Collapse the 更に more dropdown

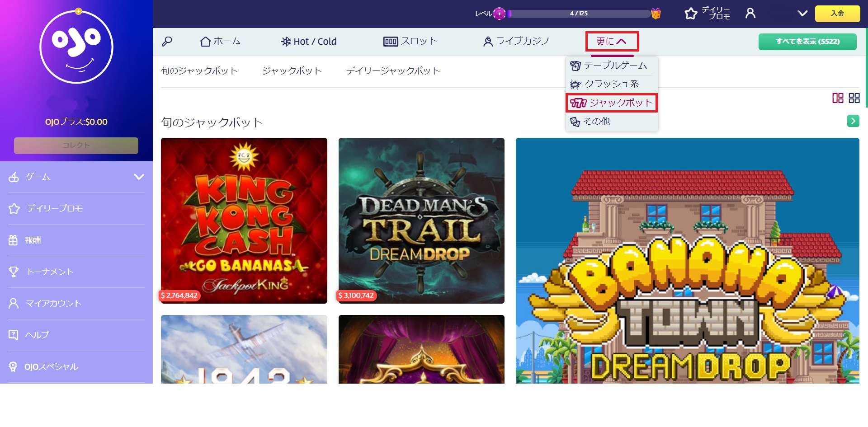pyautogui.click(x=612, y=42)
